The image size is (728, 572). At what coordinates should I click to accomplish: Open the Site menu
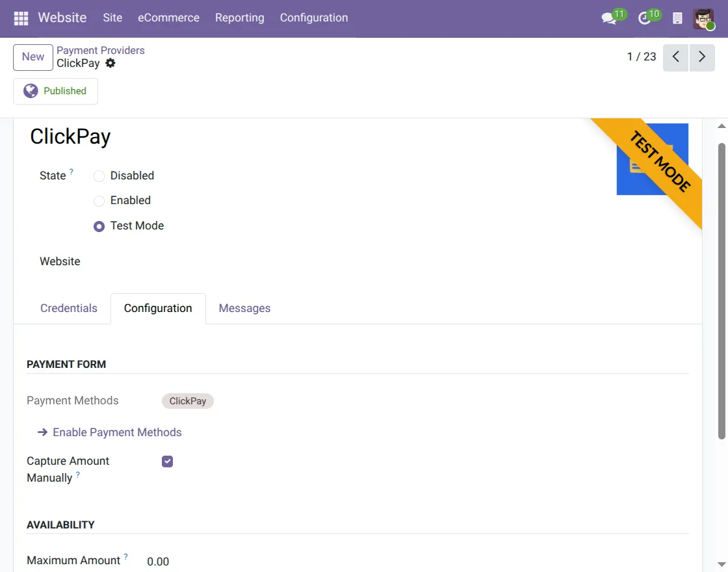pos(112,18)
